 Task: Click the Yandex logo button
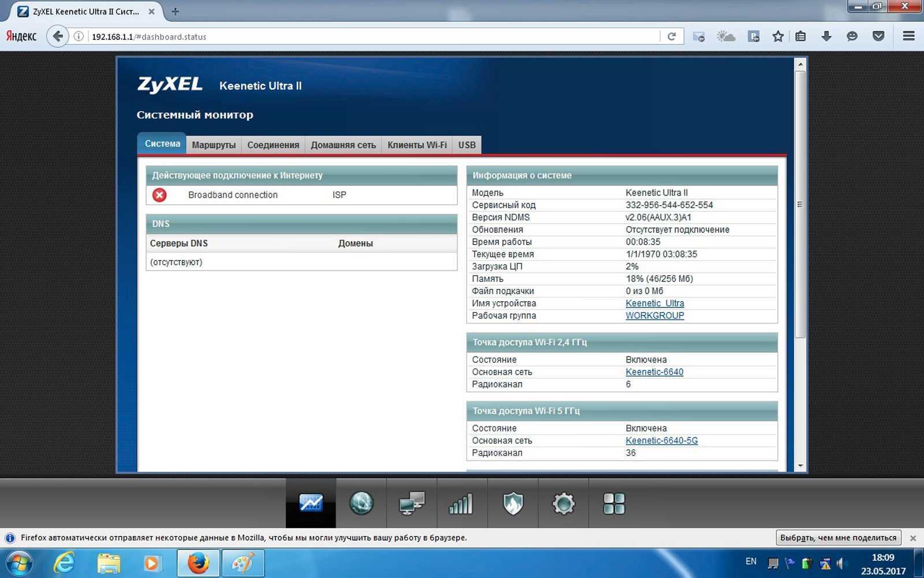point(21,36)
